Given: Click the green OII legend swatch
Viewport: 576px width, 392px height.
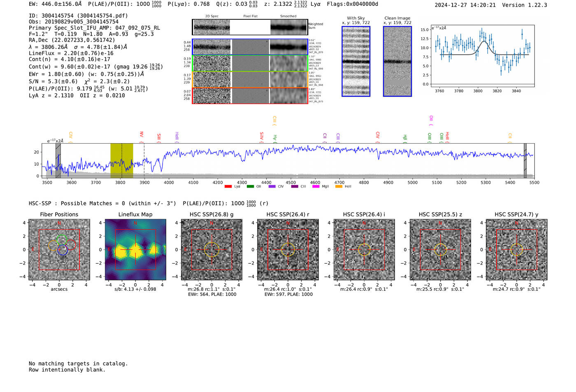Looking at the screenshot, I should tap(250, 186).
